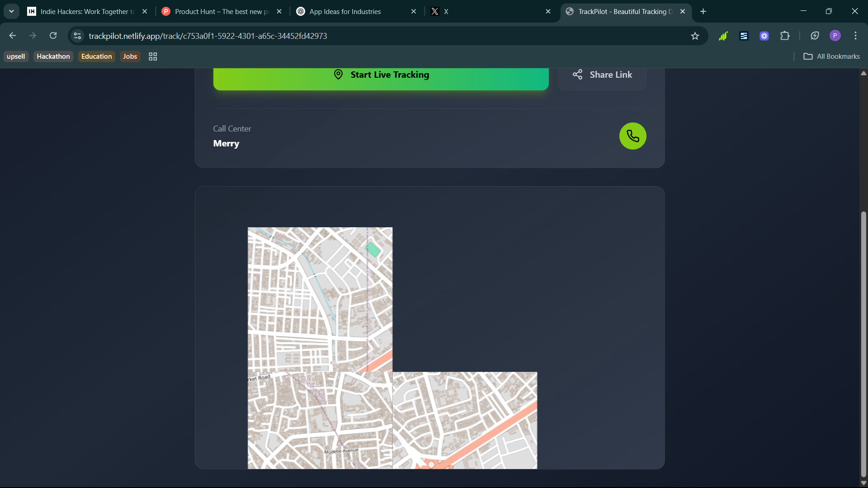Open the Hackathon bookmark folder
This screenshot has width=868, height=488.
53,56
